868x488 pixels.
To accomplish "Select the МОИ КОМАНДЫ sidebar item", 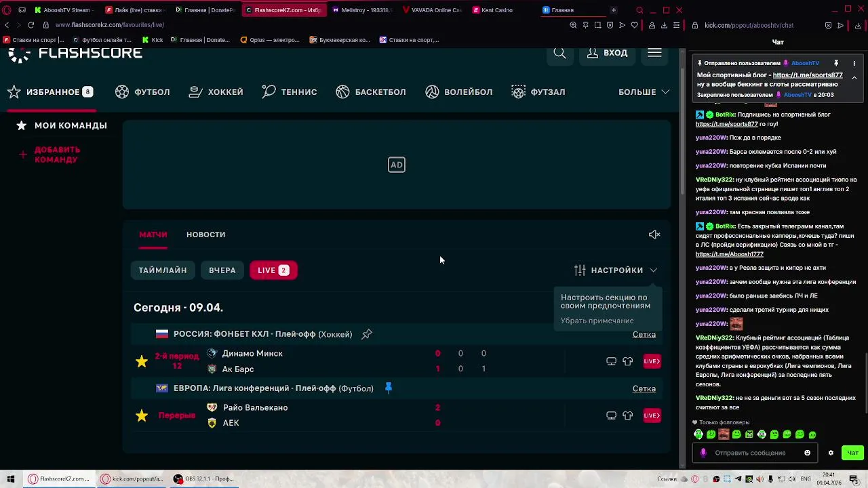I will [x=62, y=125].
